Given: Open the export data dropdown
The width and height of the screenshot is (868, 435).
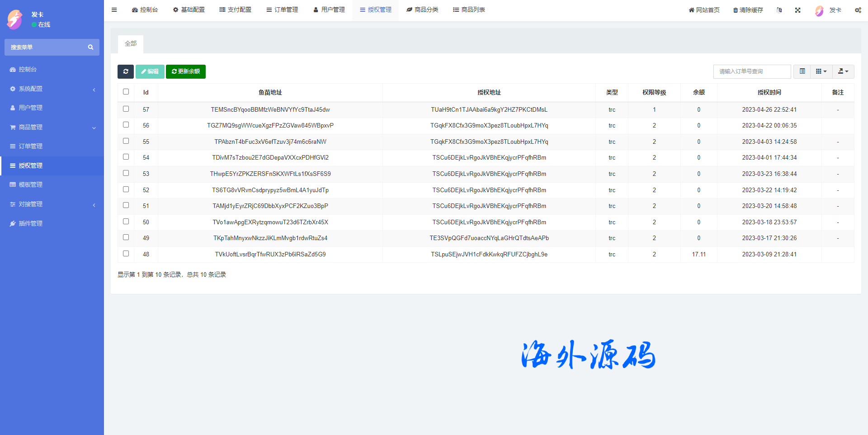Looking at the screenshot, I should pyautogui.click(x=843, y=71).
